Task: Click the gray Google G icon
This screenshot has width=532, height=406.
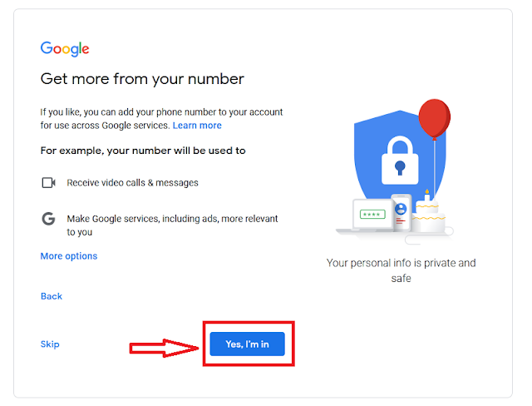Action: 48,219
